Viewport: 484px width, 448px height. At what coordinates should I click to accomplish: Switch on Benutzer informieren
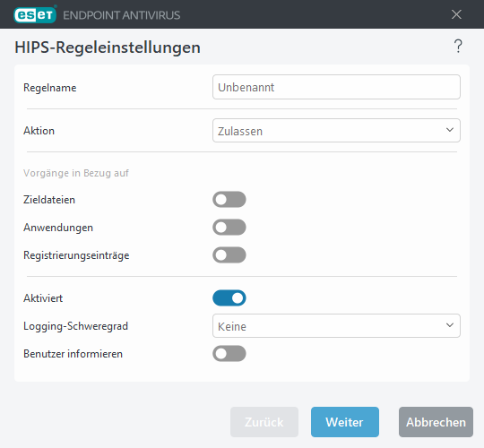point(229,354)
